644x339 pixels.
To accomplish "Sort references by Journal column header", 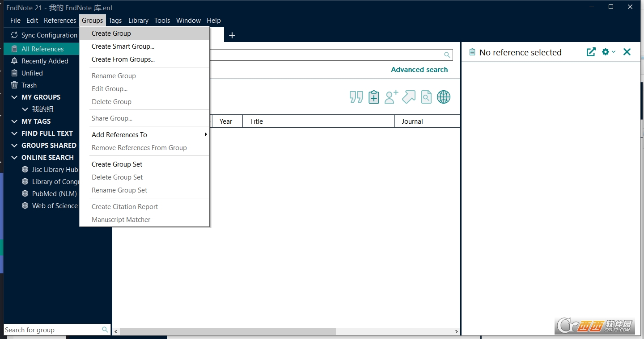I will (x=428, y=121).
